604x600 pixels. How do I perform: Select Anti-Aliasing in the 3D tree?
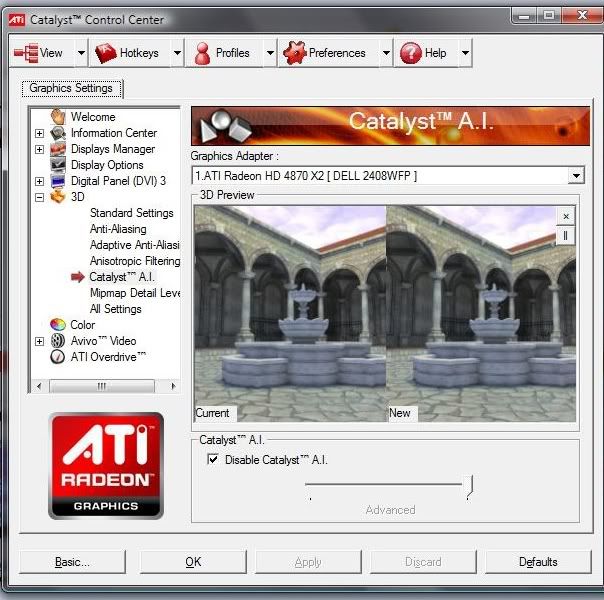118,229
